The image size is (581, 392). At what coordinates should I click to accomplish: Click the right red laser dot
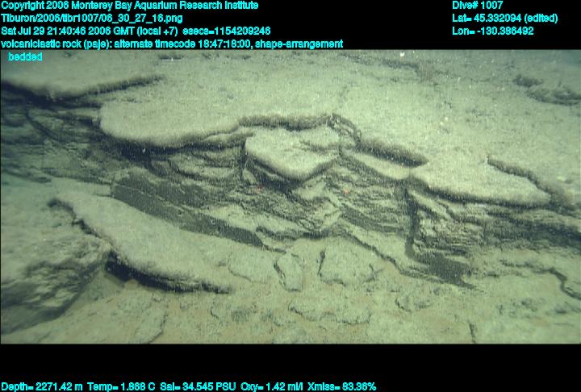[x=345, y=191]
